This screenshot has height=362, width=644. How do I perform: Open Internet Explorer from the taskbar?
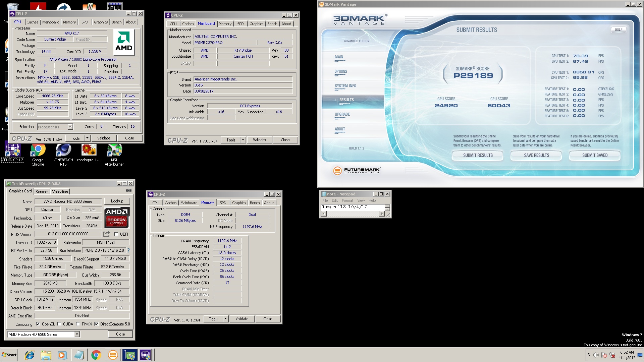click(x=30, y=355)
